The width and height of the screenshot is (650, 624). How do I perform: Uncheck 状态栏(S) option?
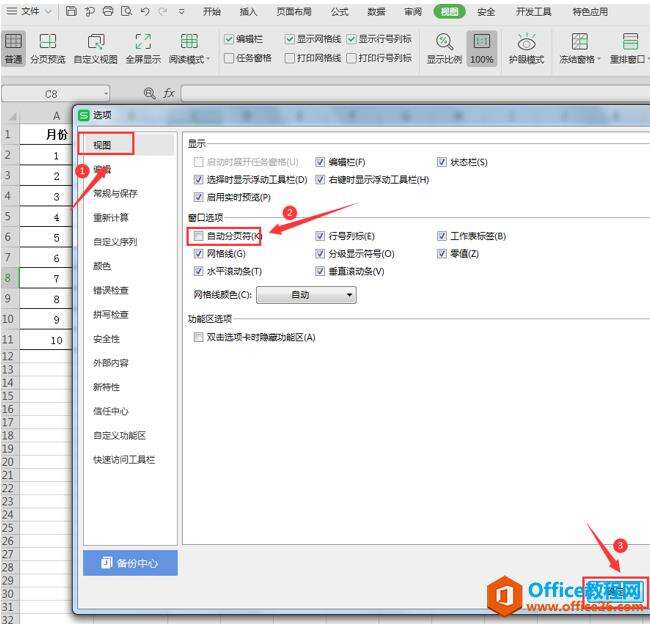(x=441, y=162)
